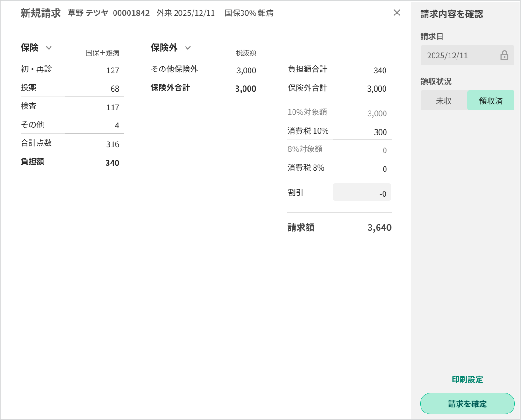Click the その他 points value 4
The width and height of the screenshot is (521, 420).
coord(117,126)
